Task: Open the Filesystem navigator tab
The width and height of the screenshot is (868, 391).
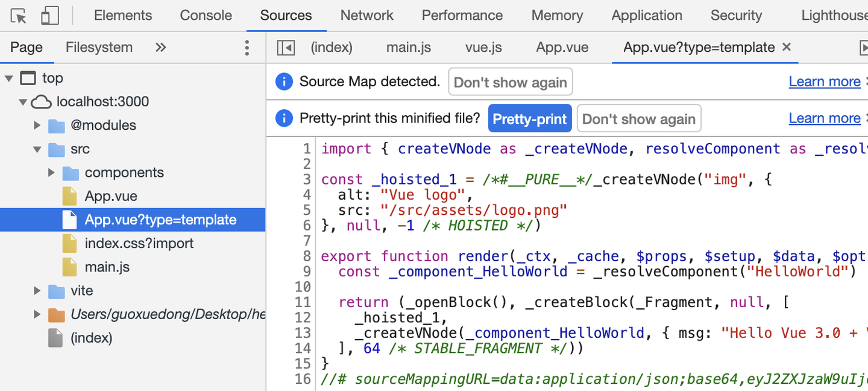Action: pyautogui.click(x=99, y=48)
